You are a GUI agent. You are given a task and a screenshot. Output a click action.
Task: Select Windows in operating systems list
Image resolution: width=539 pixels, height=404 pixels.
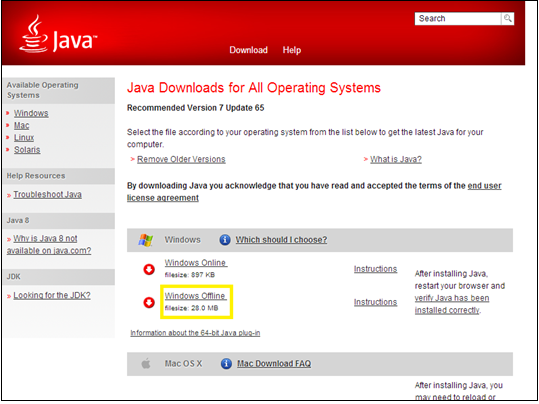click(31, 113)
